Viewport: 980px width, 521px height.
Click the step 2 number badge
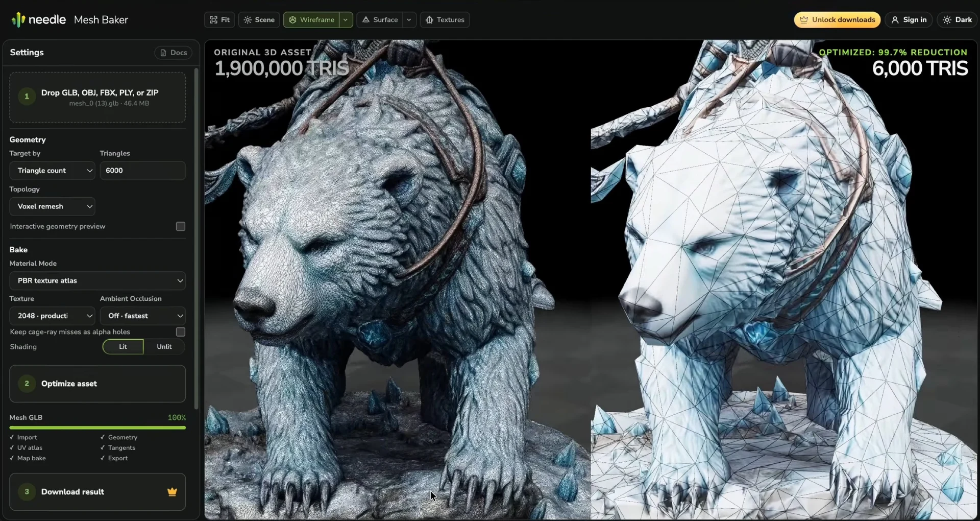point(27,384)
